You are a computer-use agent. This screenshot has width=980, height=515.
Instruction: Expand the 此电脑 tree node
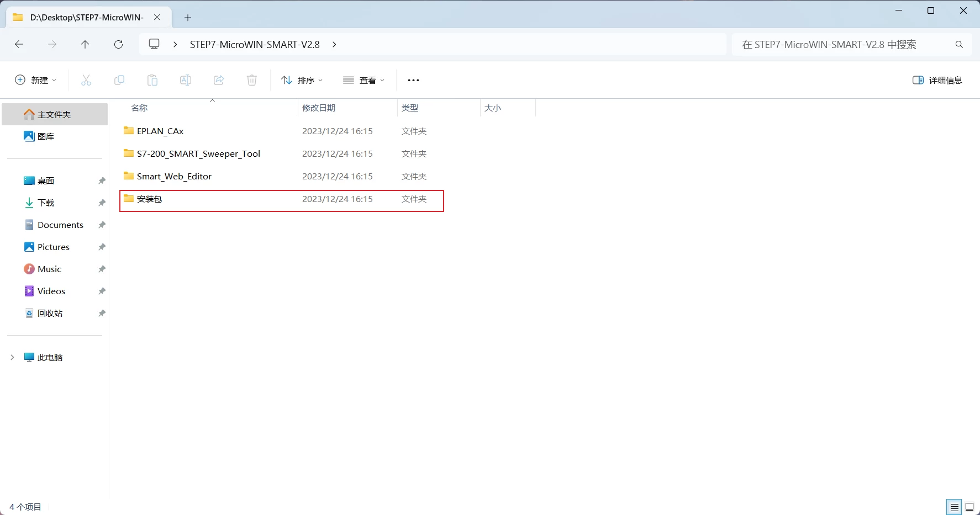pos(12,357)
